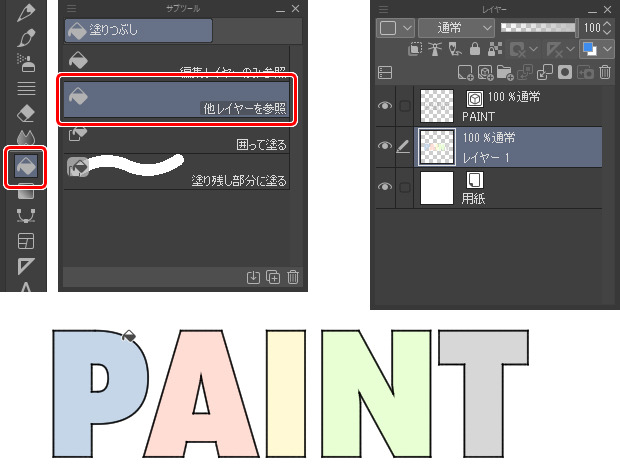Hide the PAINT layer eye icon
This screenshot has height=474, width=620.
385,106
